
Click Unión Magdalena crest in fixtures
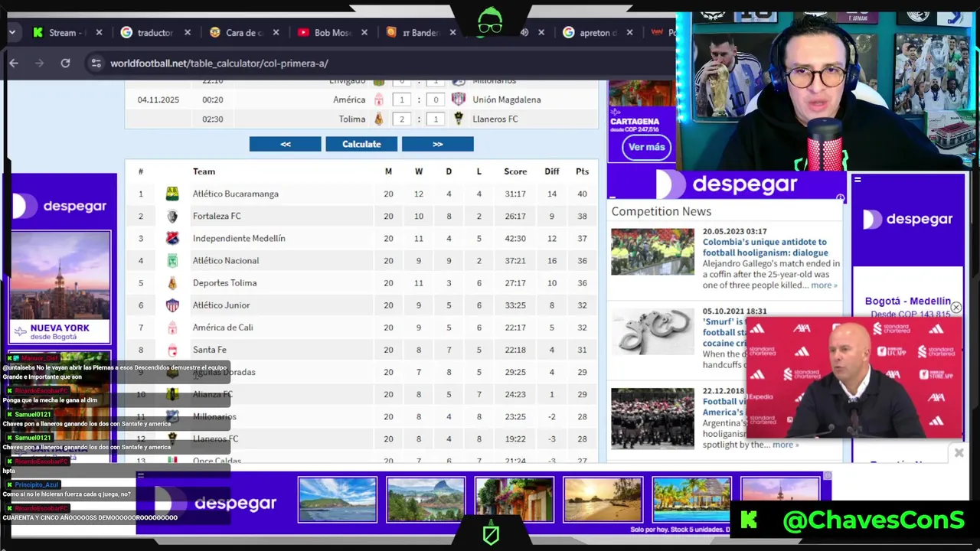[x=459, y=99]
